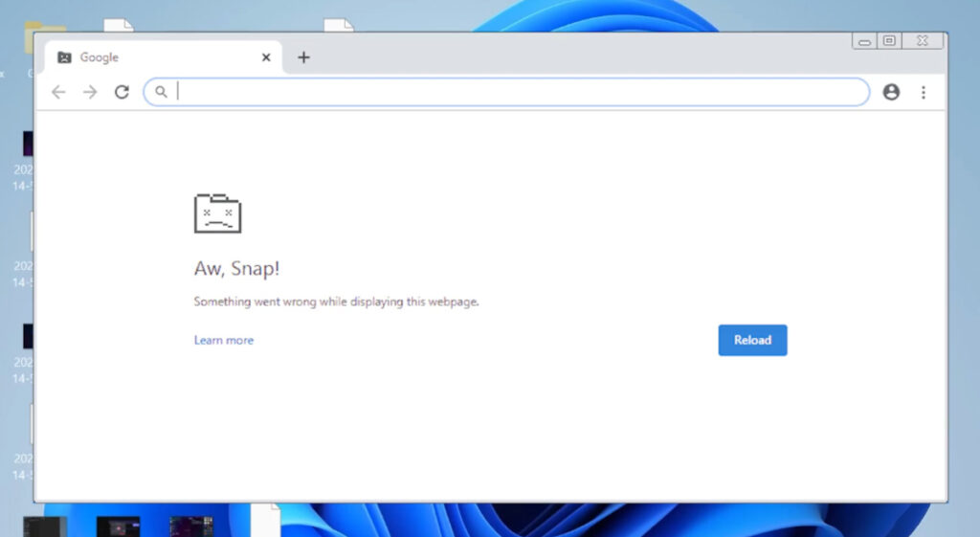Select the thumbnail with the pink dot below the Chrome window
The image size is (980, 537).
(x=118, y=527)
